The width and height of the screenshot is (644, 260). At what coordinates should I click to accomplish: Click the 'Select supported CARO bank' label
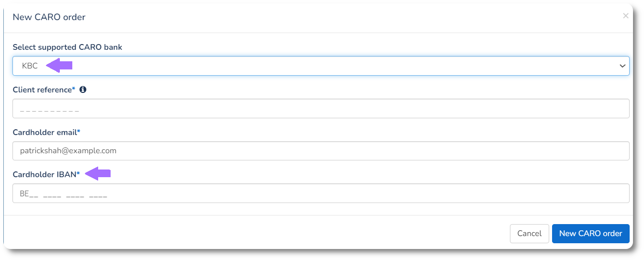(67, 47)
